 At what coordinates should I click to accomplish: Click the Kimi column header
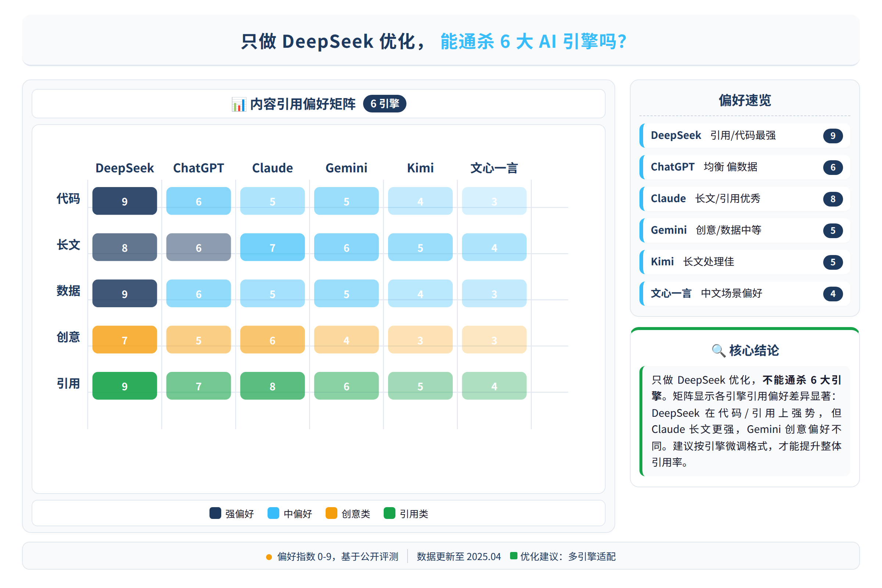tap(420, 168)
